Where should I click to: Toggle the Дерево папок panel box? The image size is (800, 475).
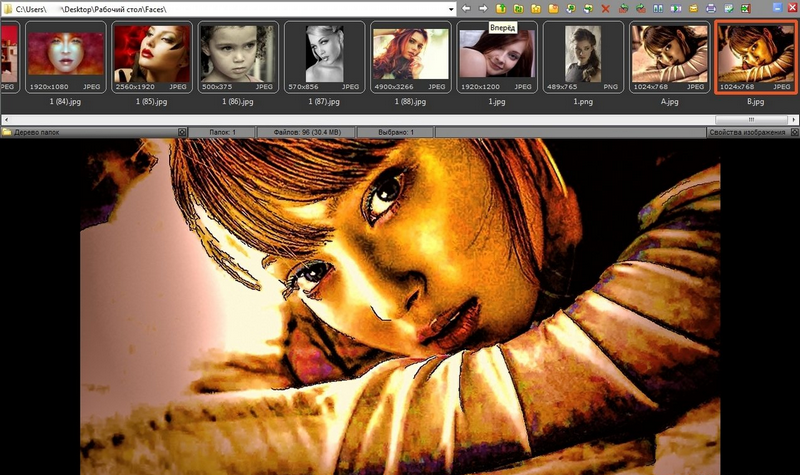pyautogui.click(x=182, y=132)
